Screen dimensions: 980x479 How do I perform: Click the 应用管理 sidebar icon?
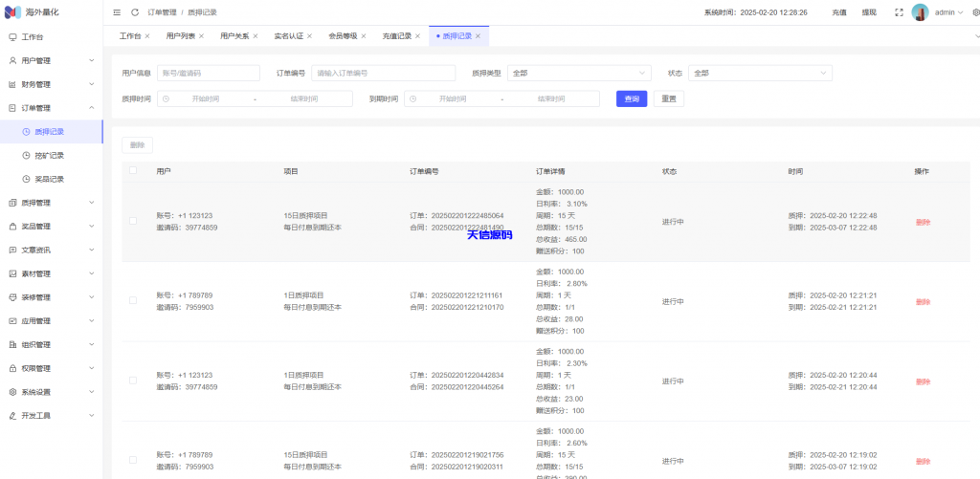tap(12, 321)
